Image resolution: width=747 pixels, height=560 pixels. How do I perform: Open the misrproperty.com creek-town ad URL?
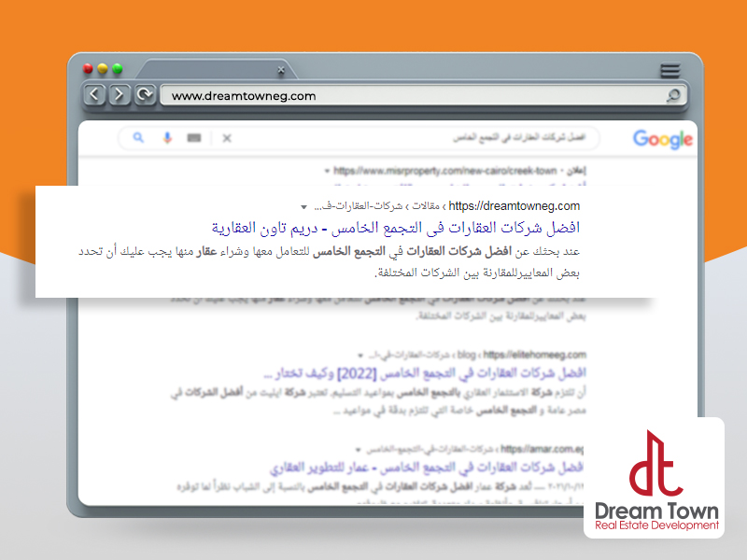(x=445, y=171)
